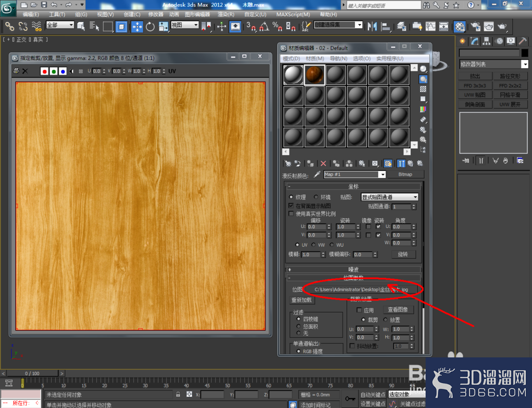This screenshot has width=532, height=408.
Task: Toggle U tile checkbox in 坐标 rollout
Action: [x=378, y=226]
